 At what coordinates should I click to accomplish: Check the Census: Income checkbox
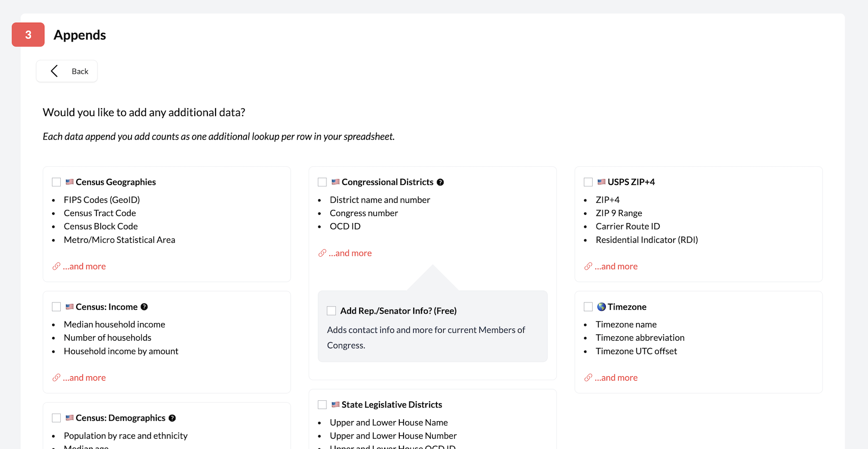point(56,307)
